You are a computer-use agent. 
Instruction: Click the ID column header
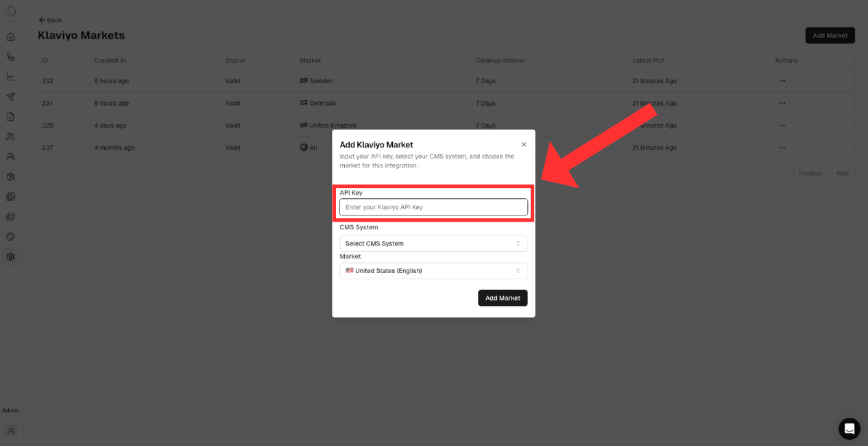[45, 60]
